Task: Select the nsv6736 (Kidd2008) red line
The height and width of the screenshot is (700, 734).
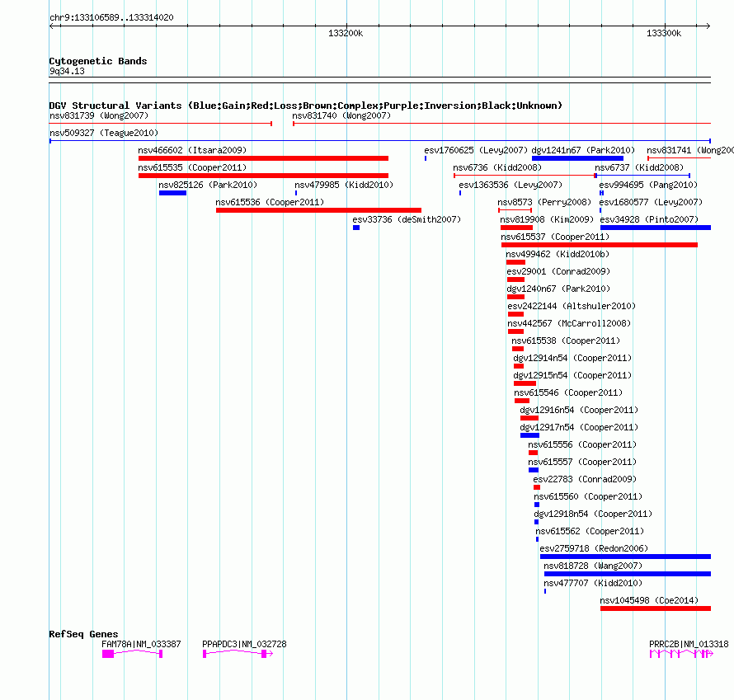Action: (x=525, y=176)
